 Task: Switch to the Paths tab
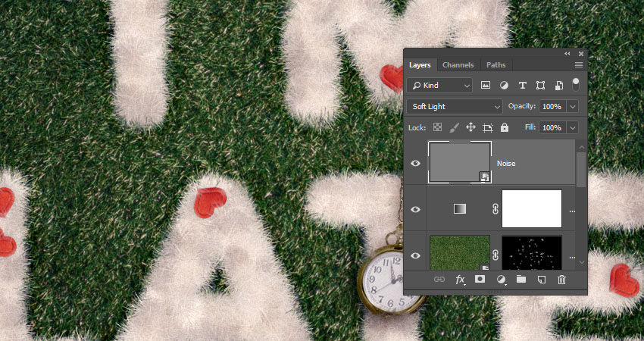pos(496,65)
